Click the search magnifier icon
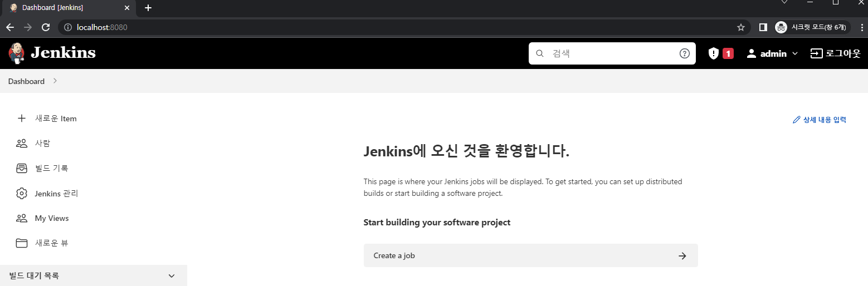Viewport: 868px width, 286px height. 539,53
